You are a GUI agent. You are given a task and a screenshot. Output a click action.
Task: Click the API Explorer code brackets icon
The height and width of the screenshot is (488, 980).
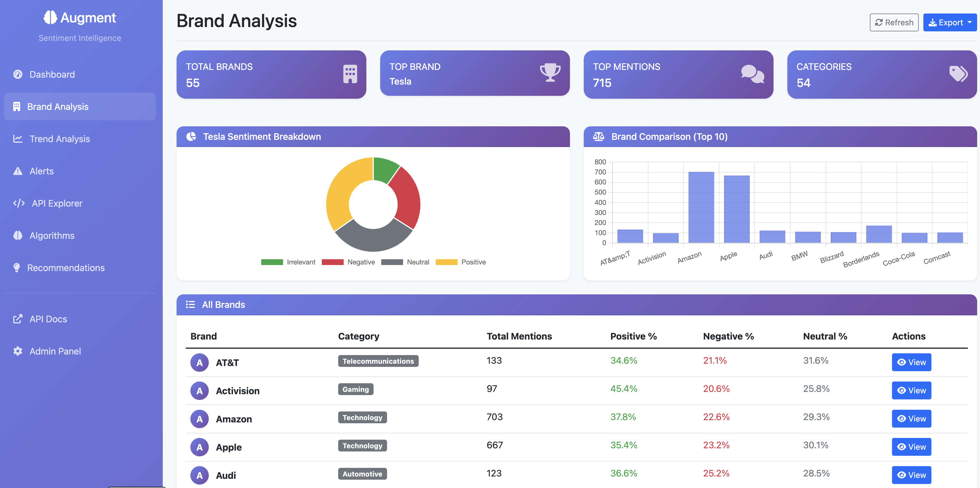click(19, 203)
